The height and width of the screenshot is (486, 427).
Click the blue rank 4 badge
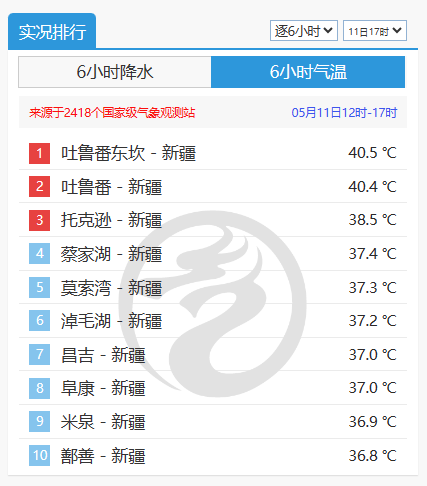coord(39,253)
